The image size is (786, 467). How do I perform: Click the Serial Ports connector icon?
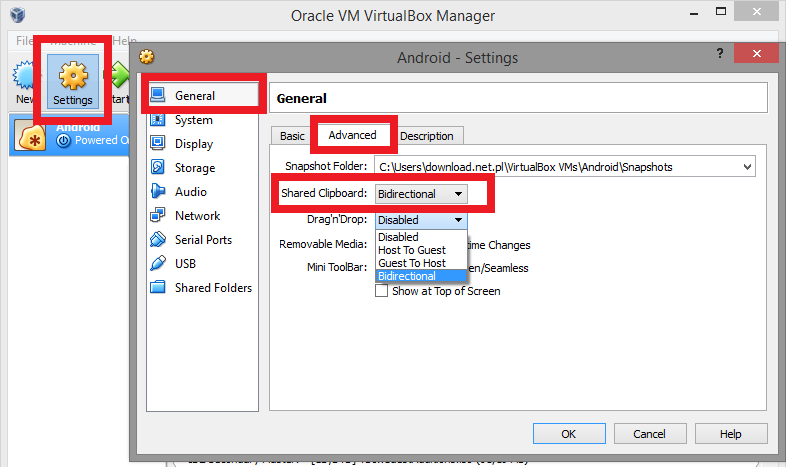pos(158,239)
